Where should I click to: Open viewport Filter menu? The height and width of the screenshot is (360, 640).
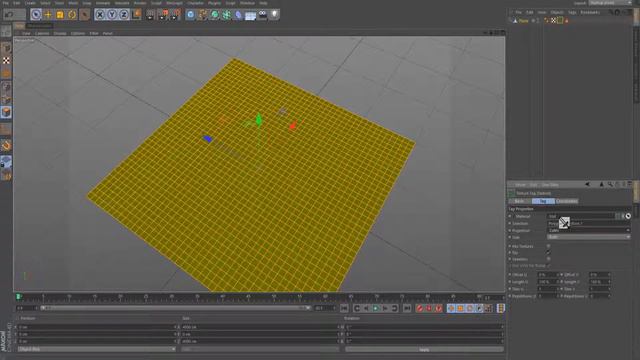94,33
